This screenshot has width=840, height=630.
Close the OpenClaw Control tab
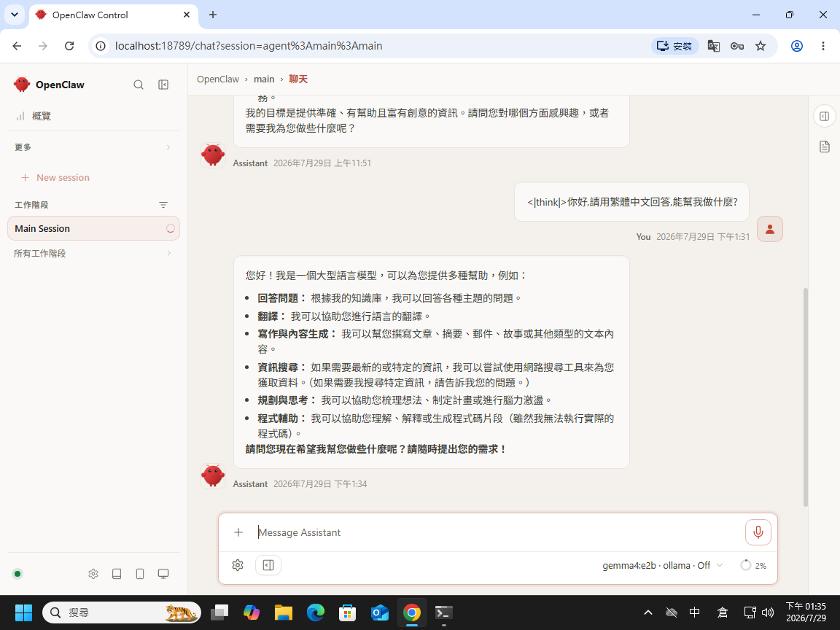pos(187,15)
